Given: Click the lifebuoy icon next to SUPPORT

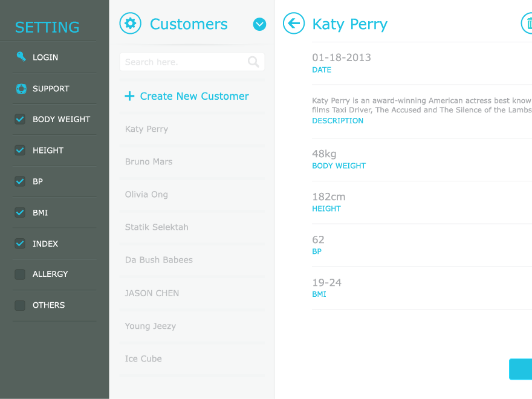Looking at the screenshot, I should (21, 88).
